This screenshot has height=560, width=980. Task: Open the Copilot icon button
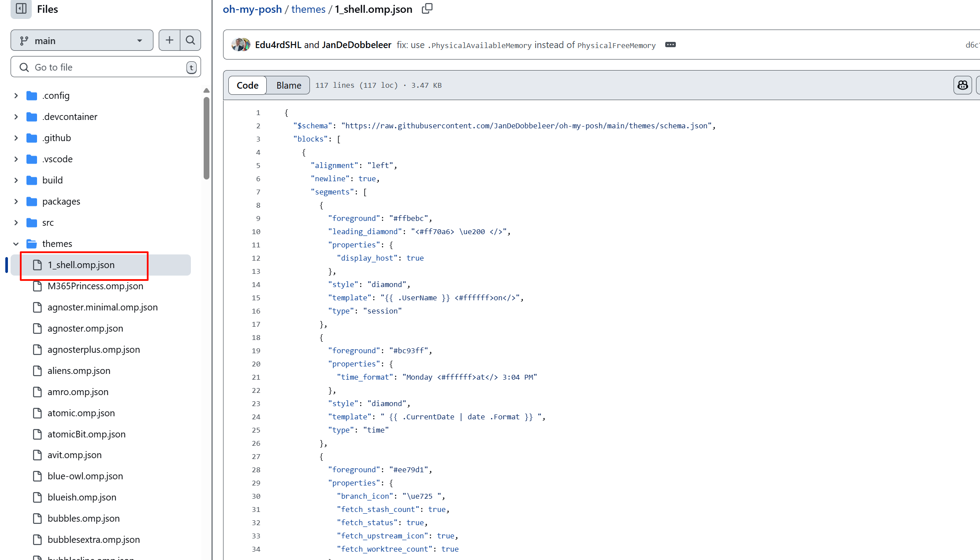point(963,85)
